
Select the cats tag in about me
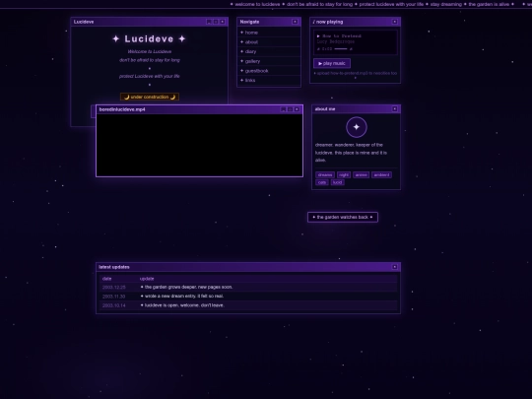[x=322, y=182]
